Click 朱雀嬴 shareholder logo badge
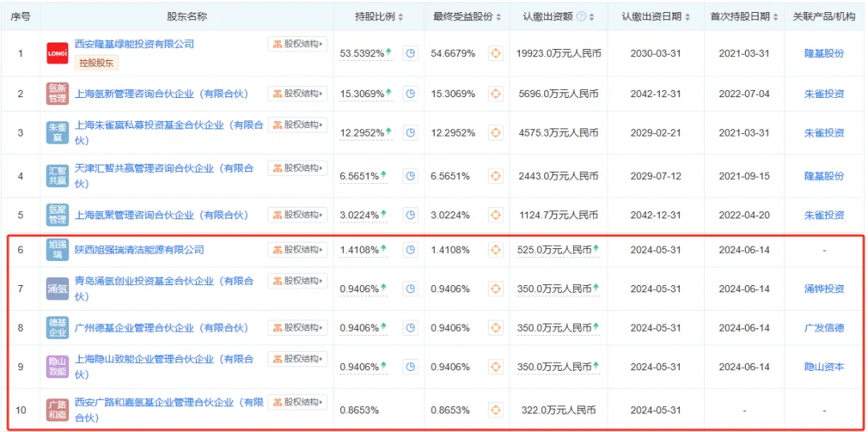The width and height of the screenshot is (868, 432). [57, 132]
